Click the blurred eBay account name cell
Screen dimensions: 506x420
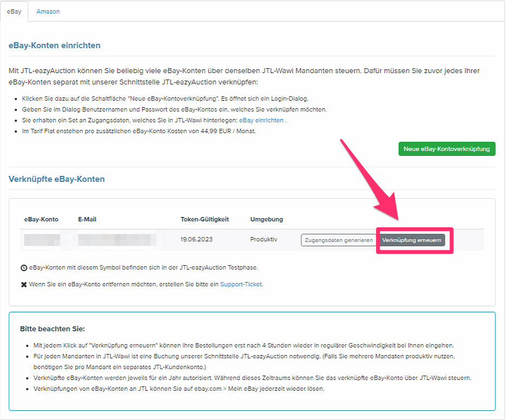42,240
